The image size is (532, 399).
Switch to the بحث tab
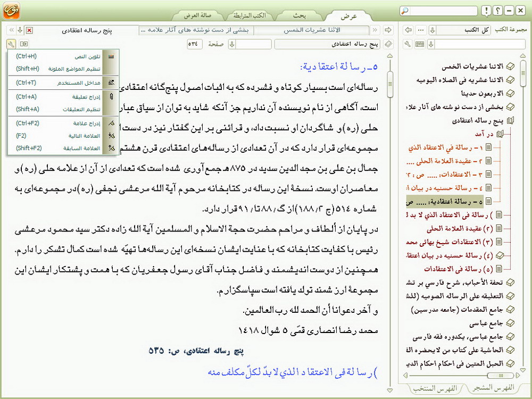point(300,15)
